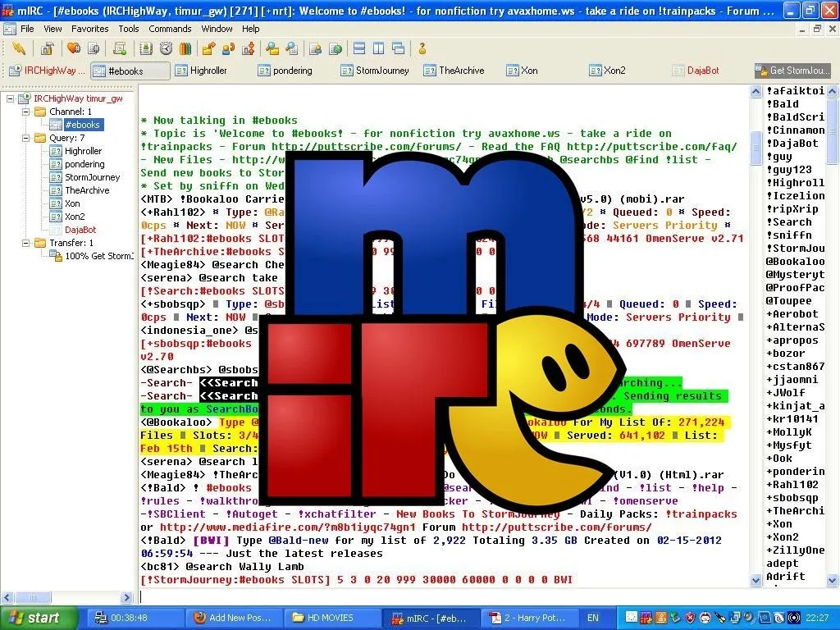This screenshot has height=630, width=840.
Task: Open the Colors books toolbar icon
Action: pos(185,48)
